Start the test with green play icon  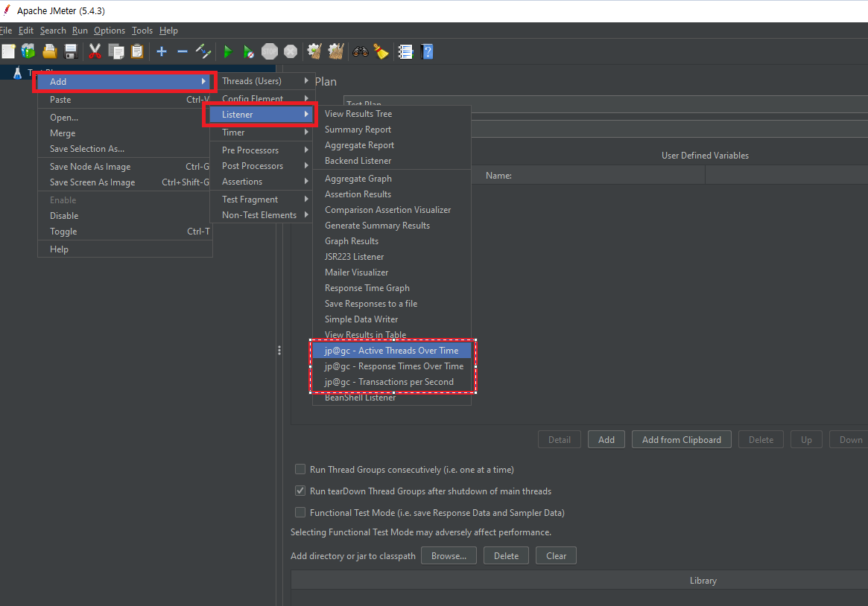[227, 51]
